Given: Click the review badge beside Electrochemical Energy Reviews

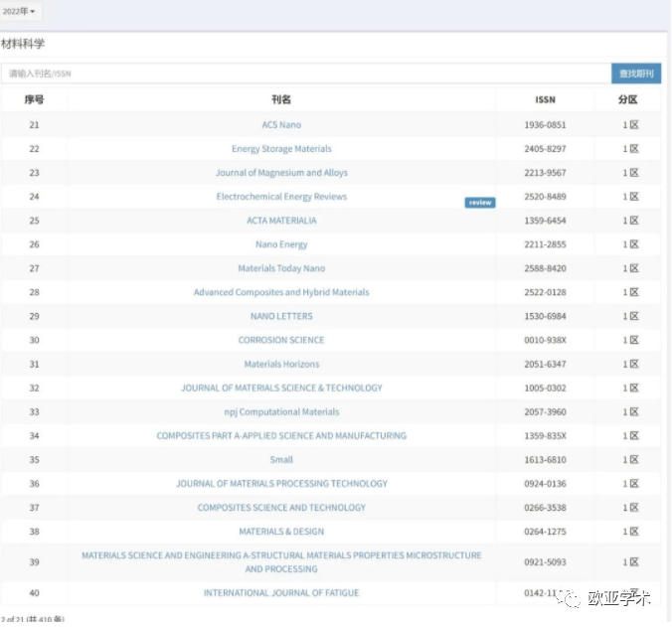Looking at the screenshot, I should tap(479, 203).
